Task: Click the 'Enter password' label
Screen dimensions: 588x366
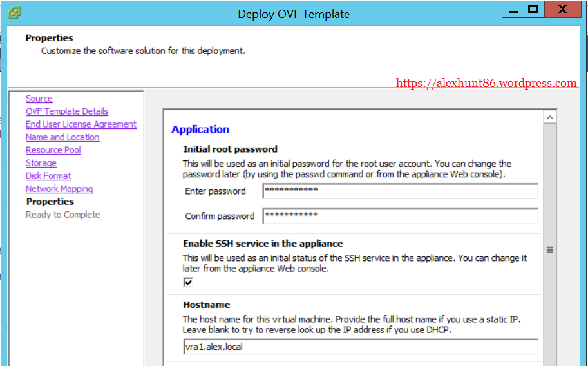Action: tap(215, 191)
